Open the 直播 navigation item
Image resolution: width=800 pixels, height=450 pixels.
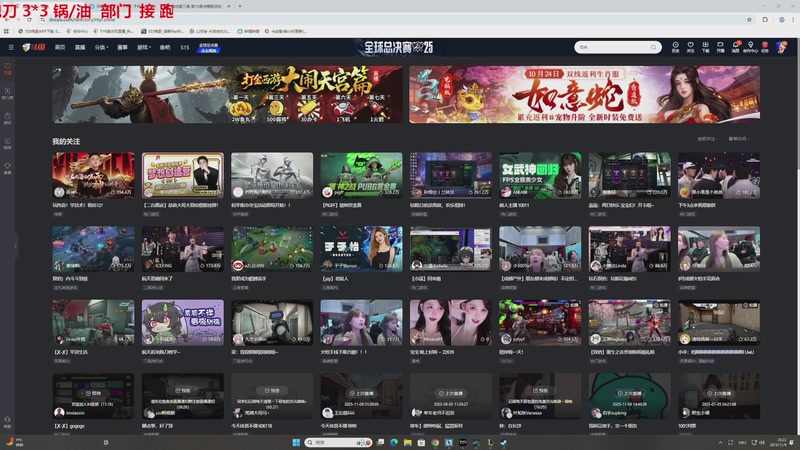[x=80, y=47]
